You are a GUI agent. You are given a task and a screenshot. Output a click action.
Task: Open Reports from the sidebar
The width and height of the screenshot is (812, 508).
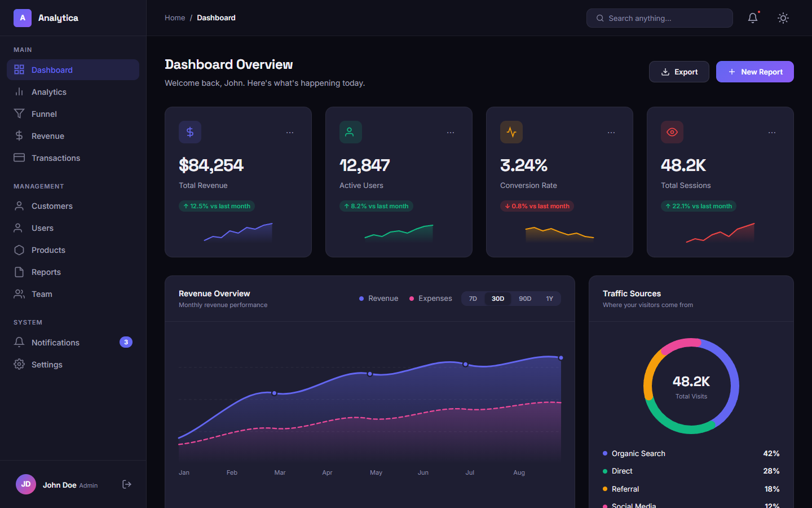[73, 272]
